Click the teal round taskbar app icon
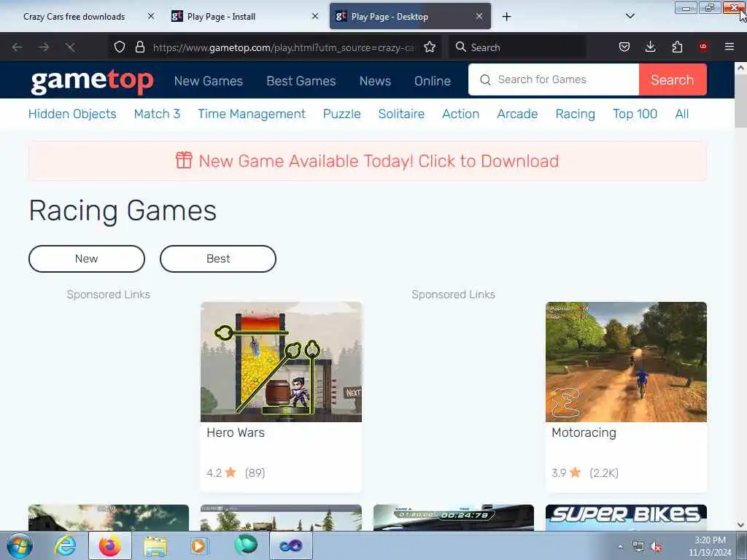Image resolution: width=747 pixels, height=560 pixels. pyautogui.click(x=245, y=545)
